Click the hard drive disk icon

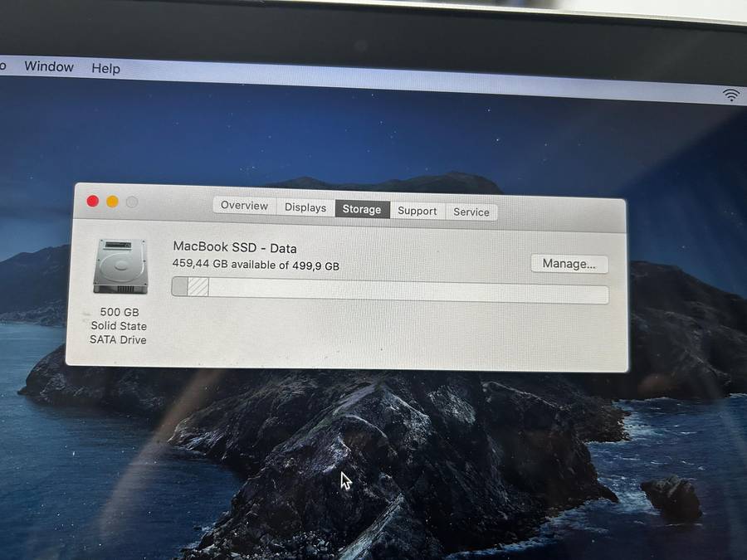point(120,266)
